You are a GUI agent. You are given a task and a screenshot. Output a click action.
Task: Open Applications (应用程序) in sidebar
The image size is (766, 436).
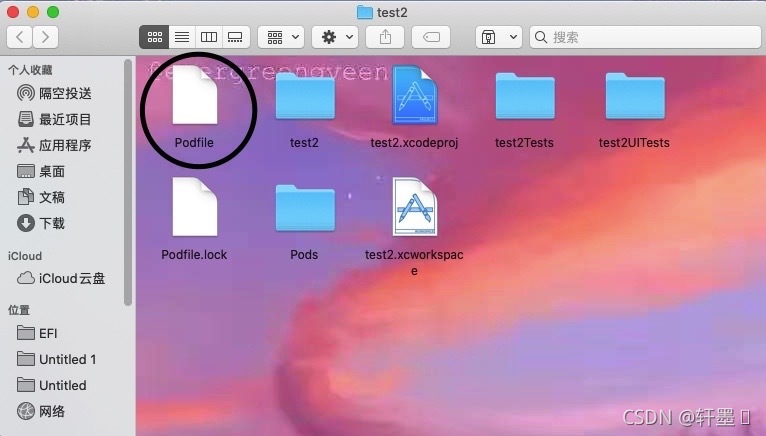click(55, 145)
